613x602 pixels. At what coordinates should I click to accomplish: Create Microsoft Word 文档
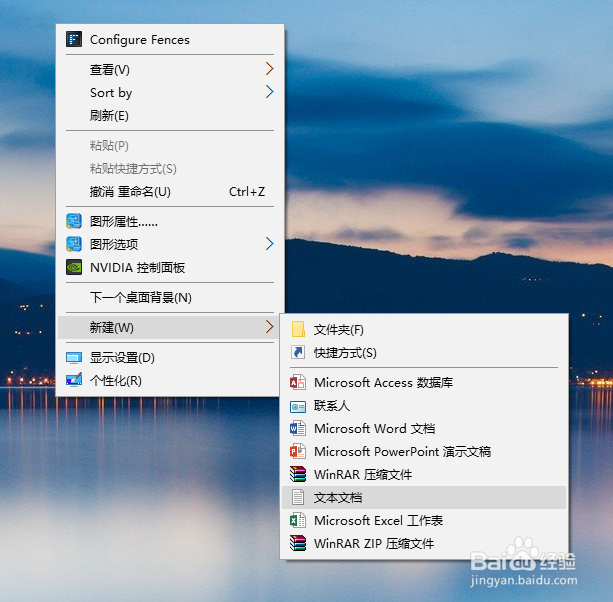pyautogui.click(x=424, y=429)
